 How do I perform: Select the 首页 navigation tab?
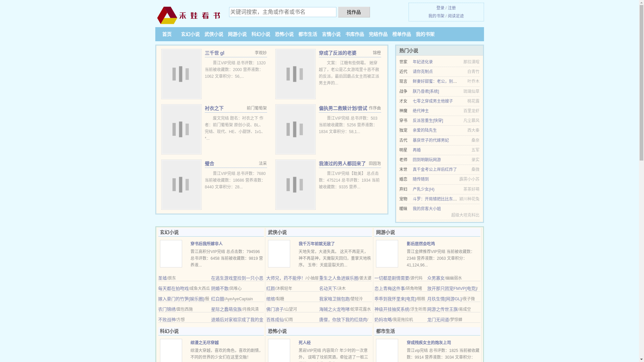click(167, 34)
